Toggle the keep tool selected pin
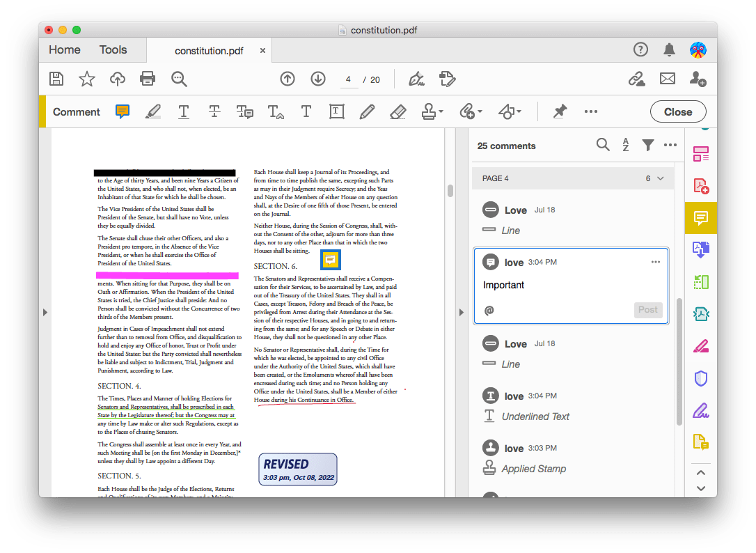This screenshot has width=756, height=553. click(560, 111)
